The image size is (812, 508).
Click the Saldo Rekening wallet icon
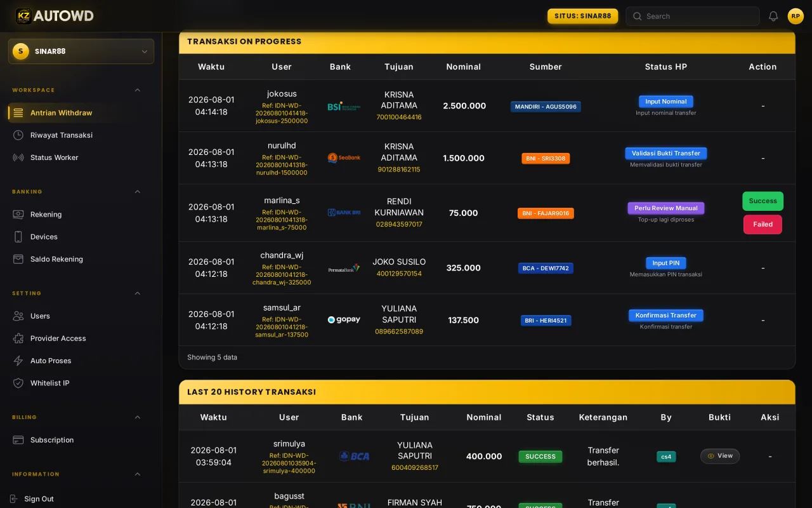(x=18, y=259)
